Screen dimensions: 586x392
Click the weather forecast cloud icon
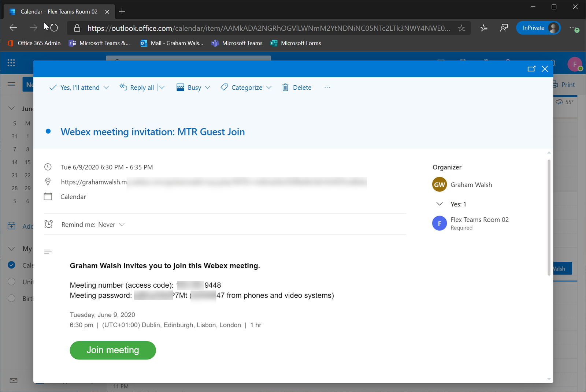tap(560, 102)
